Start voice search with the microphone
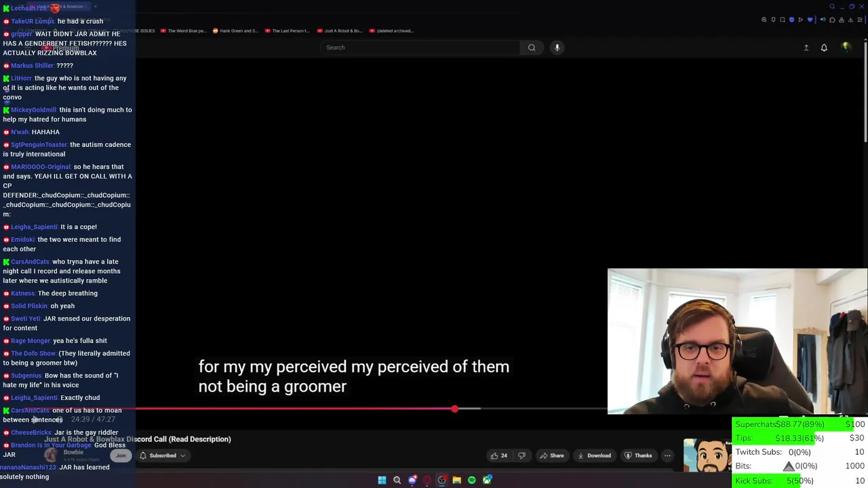The width and height of the screenshot is (868, 488). tap(557, 47)
